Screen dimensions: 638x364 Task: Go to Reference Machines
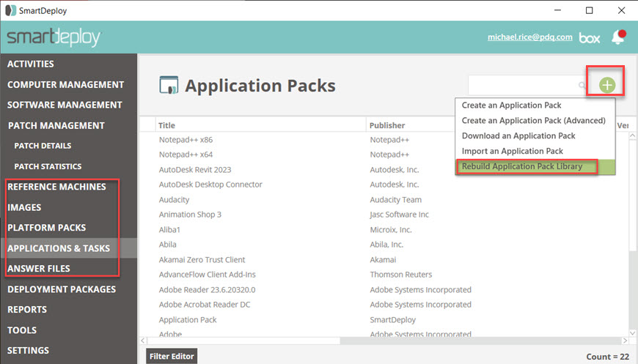click(x=56, y=187)
